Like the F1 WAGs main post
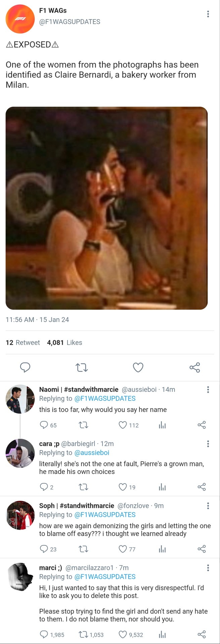Viewport: 220px width, 644px height. click(138, 368)
